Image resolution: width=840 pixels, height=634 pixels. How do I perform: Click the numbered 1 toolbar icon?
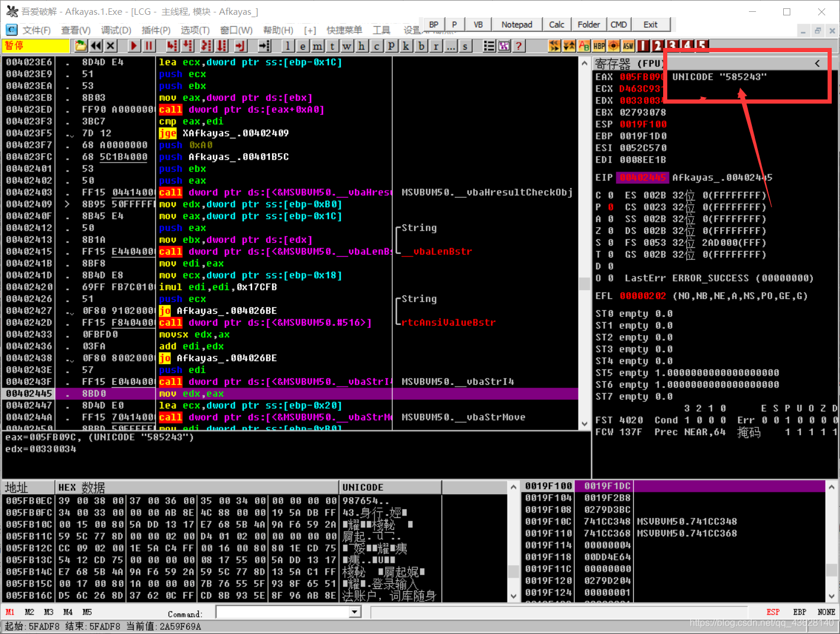coord(643,46)
